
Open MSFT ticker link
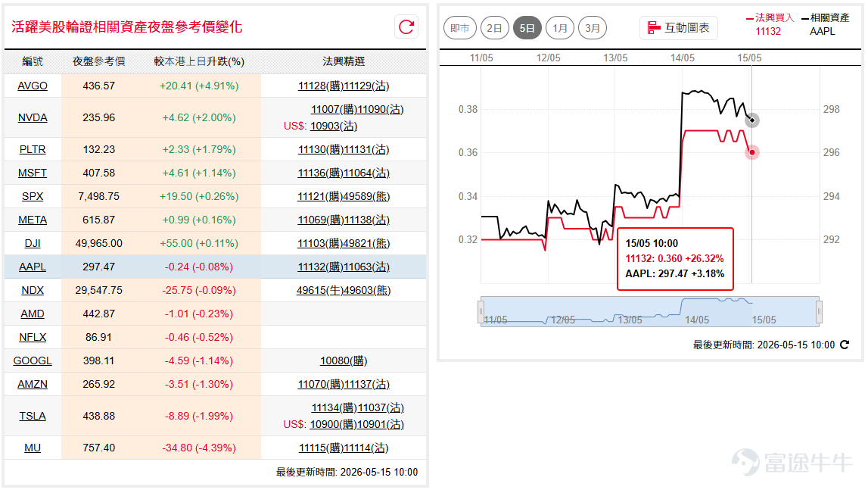(33, 173)
